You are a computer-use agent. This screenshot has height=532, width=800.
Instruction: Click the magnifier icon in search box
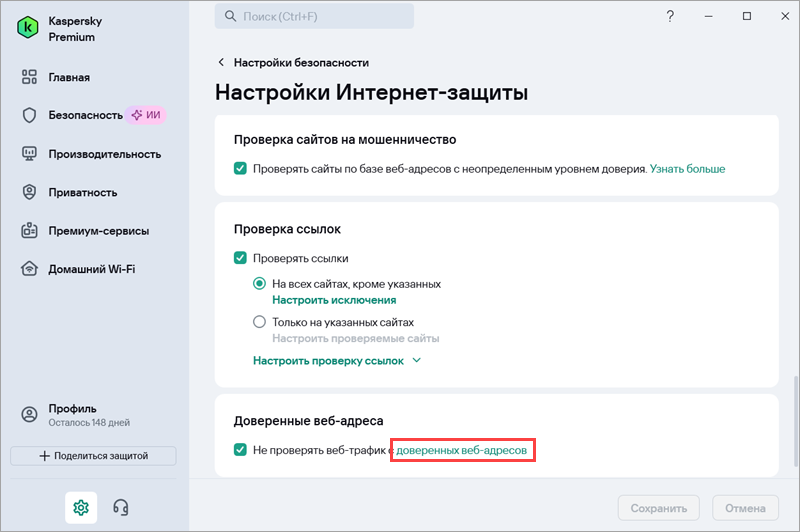point(231,16)
